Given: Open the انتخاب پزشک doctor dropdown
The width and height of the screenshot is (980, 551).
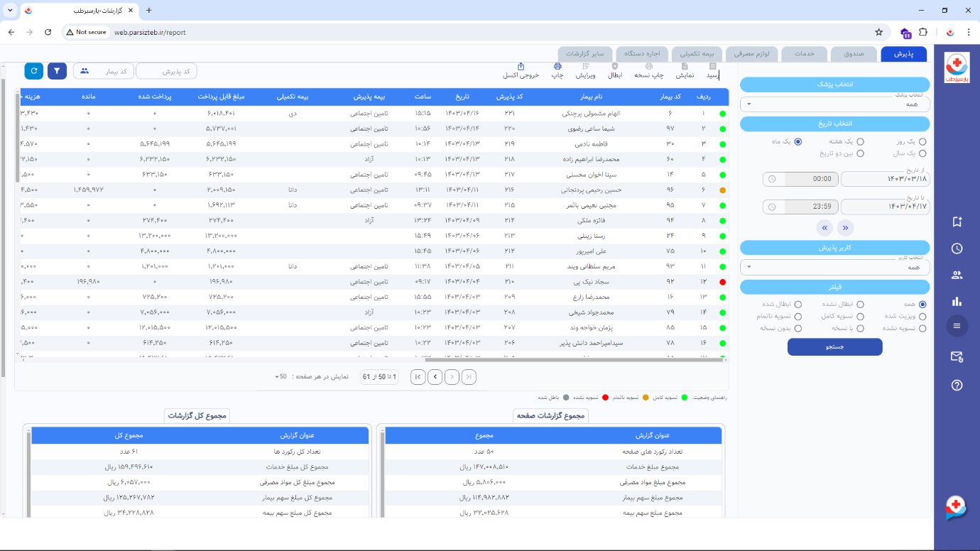Looking at the screenshot, I should (835, 104).
